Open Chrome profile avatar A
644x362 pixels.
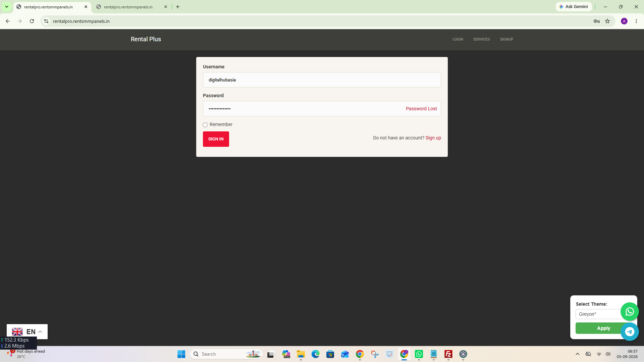[624, 21]
